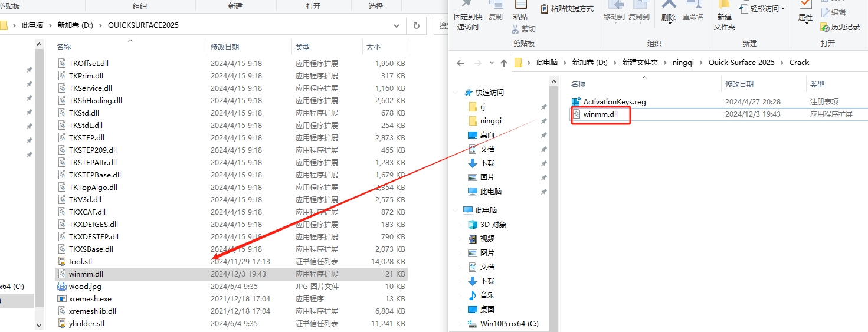The height and width of the screenshot is (332, 868).
Task: Select the tool.stl file icon
Action: (62, 261)
